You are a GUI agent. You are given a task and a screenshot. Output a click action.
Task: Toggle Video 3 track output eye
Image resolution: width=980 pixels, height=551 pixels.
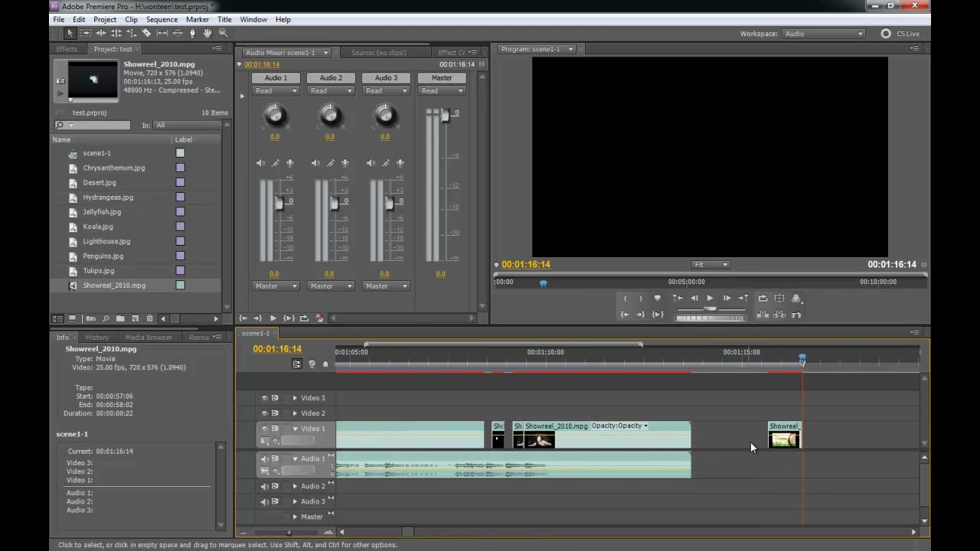(x=265, y=398)
